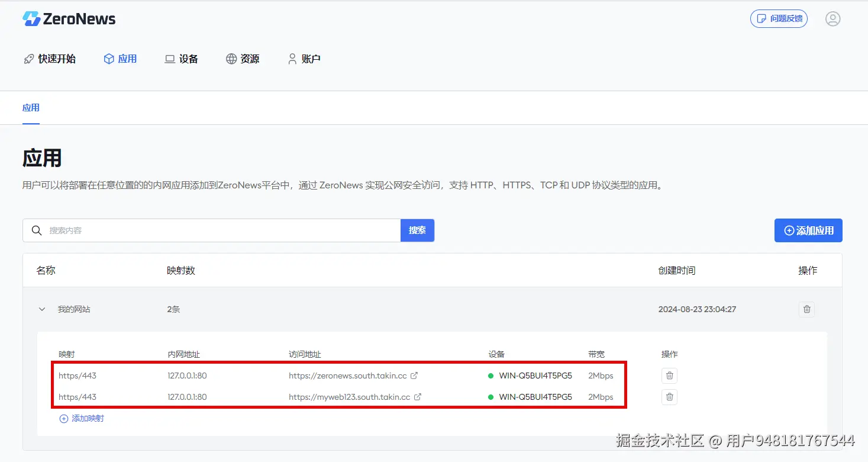This screenshot has width=868, height=462.
Task: Click the 名称 column header
Action: click(46, 271)
